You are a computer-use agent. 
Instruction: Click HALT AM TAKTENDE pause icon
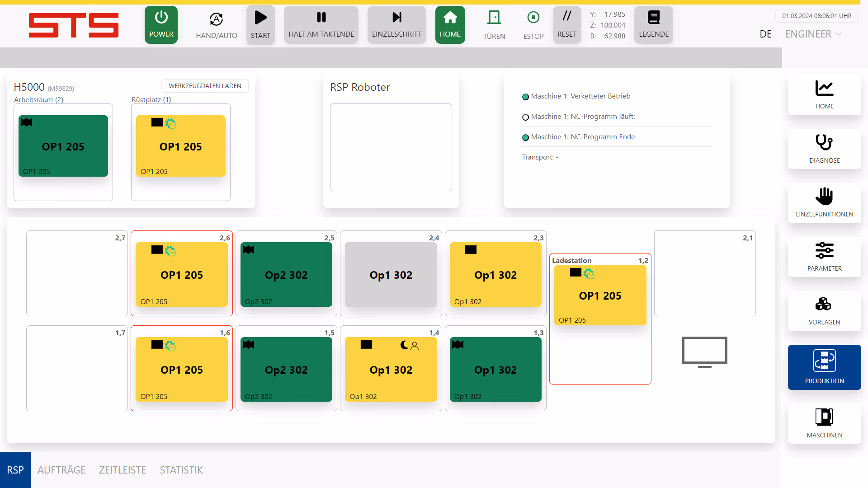point(321,18)
